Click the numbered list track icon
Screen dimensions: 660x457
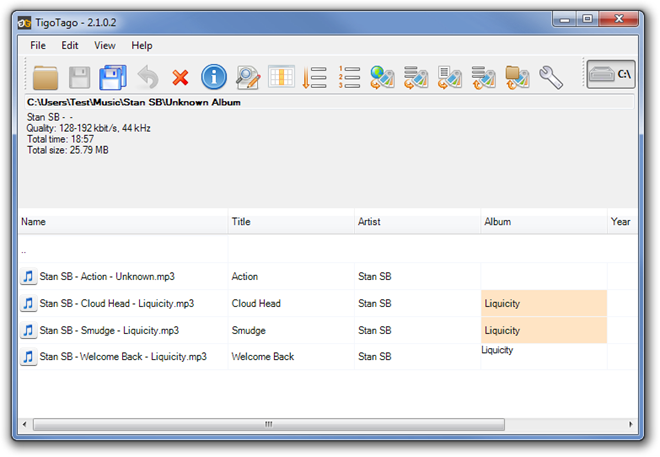click(349, 77)
